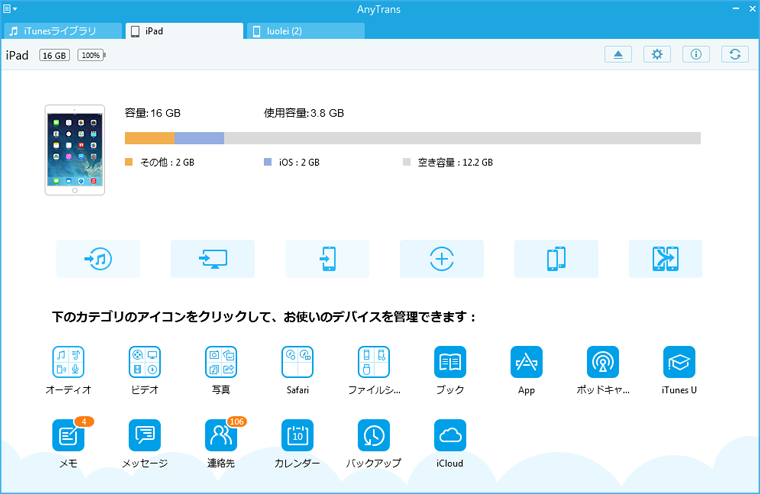Switch to the luolei (2) tab
This screenshot has height=494, width=760.
(306, 31)
